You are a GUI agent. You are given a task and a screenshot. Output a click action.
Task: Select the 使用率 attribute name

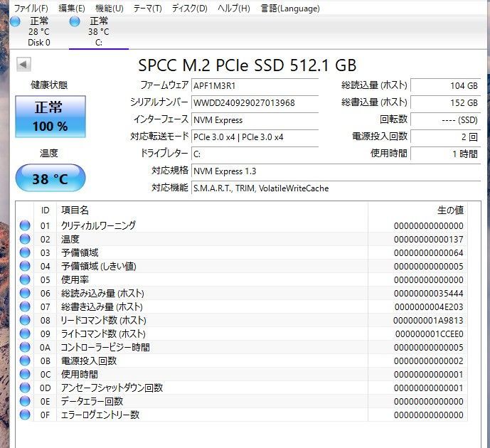(75, 279)
